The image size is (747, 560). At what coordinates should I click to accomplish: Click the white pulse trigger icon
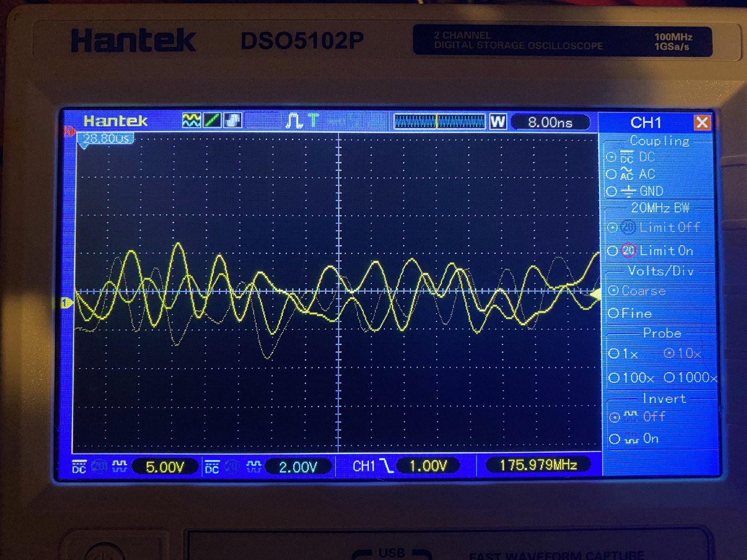[294, 121]
